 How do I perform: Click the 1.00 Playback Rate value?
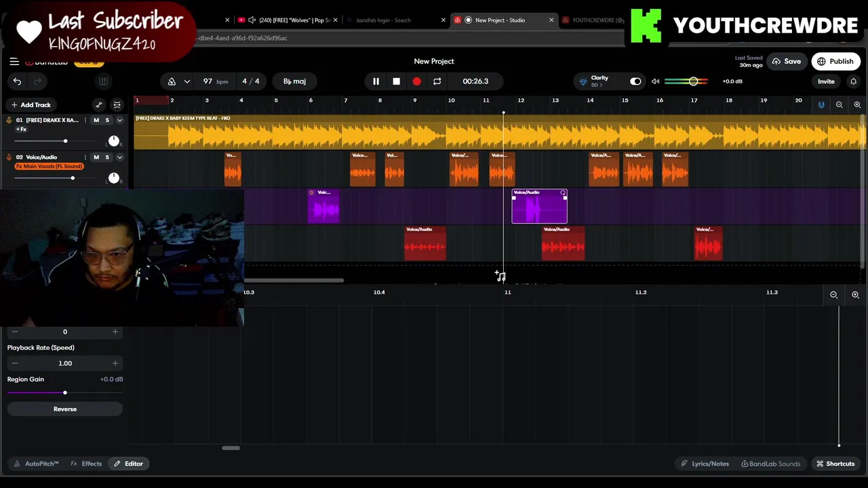[65, 363]
